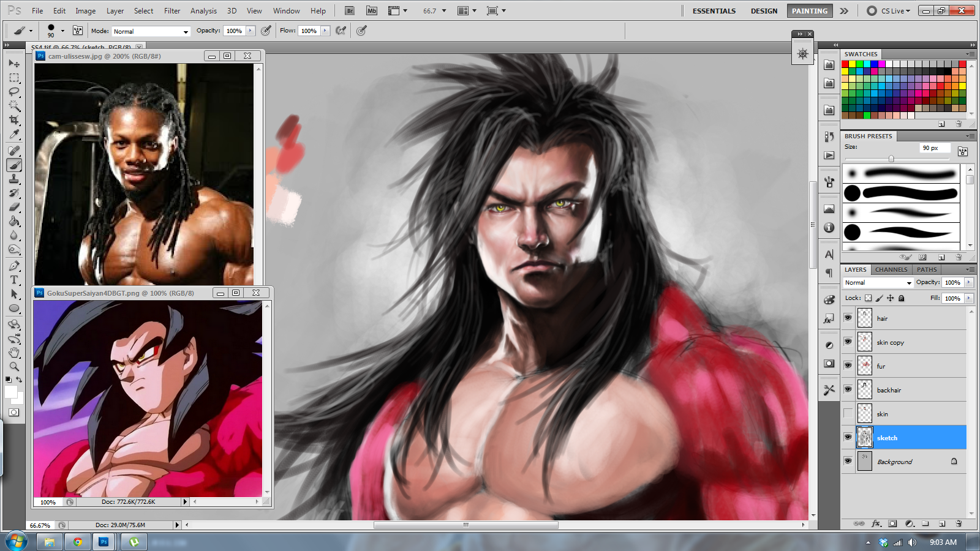Select the Brush tool in the toolbox
The height and width of the screenshot is (551, 980).
tap(14, 165)
